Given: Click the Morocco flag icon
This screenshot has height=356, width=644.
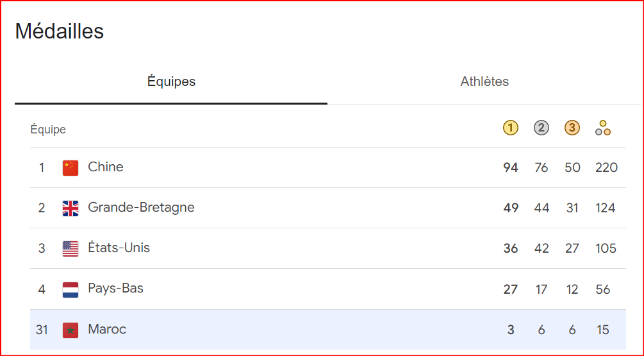Looking at the screenshot, I should pos(70,330).
